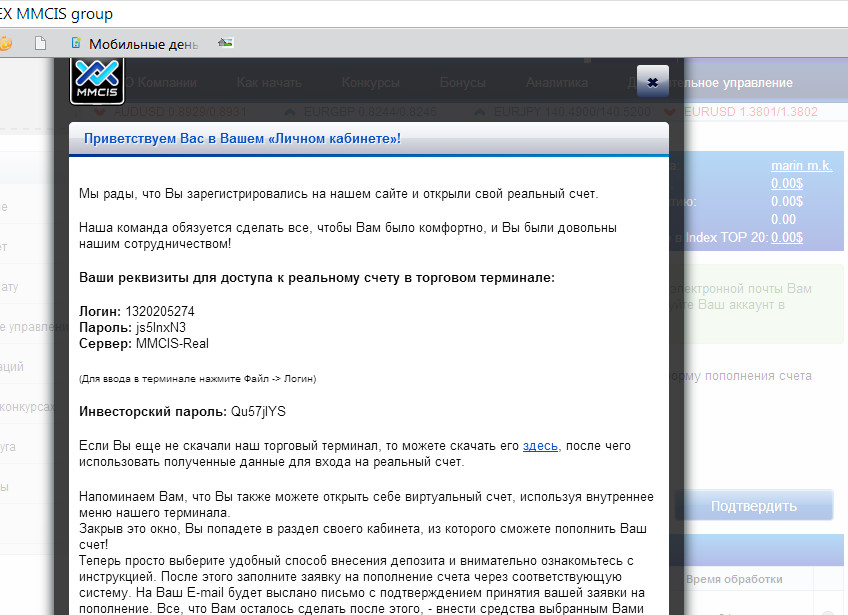Click the AUDUSD 0.8929/0.8931 quote
Screen dimensions: 848x615
coord(180,112)
